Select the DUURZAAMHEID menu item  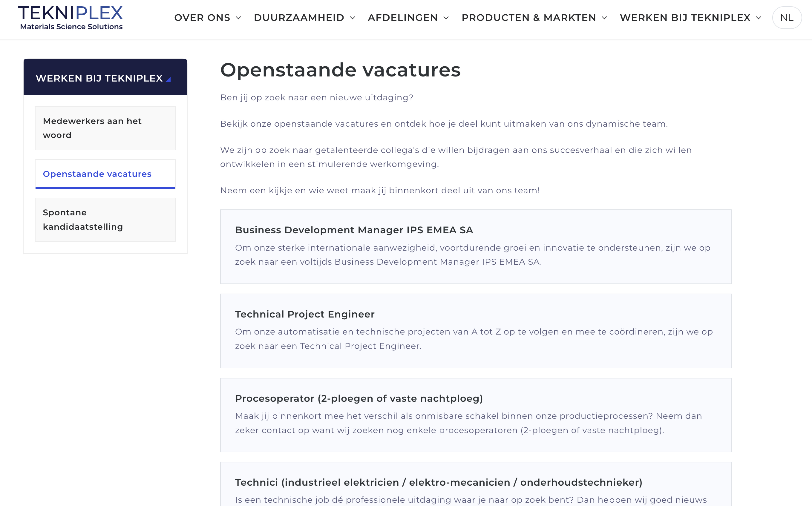click(x=299, y=17)
